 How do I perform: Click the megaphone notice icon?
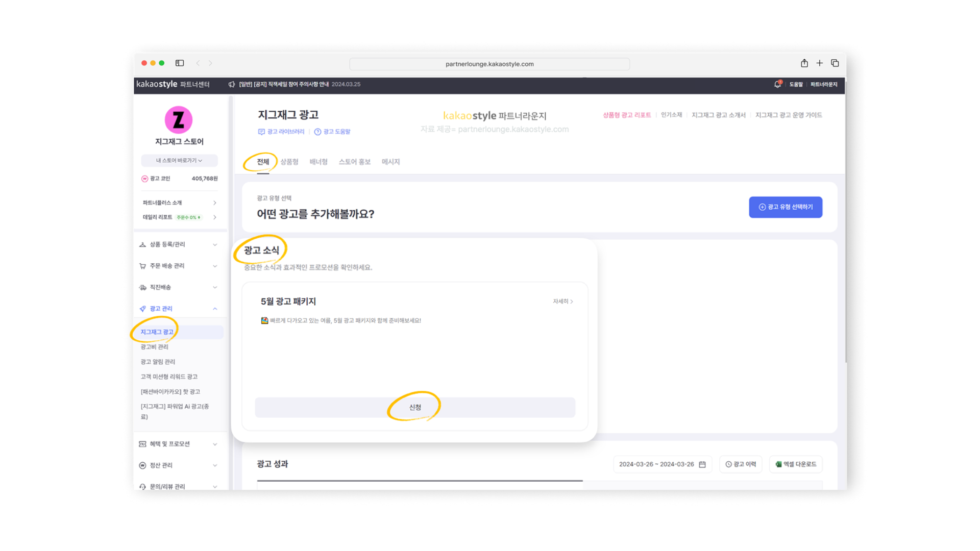(x=232, y=84)
